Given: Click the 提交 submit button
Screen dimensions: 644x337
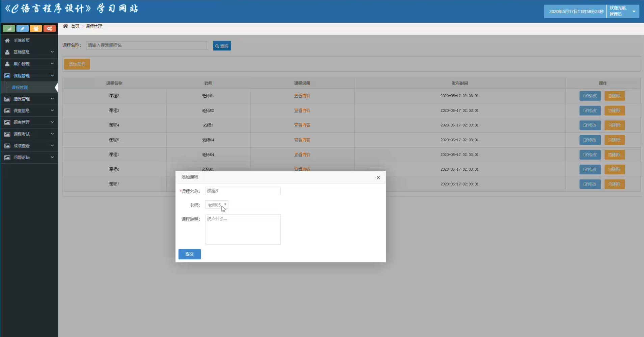Looking at the screenshot, I should [x=189, y=254].
